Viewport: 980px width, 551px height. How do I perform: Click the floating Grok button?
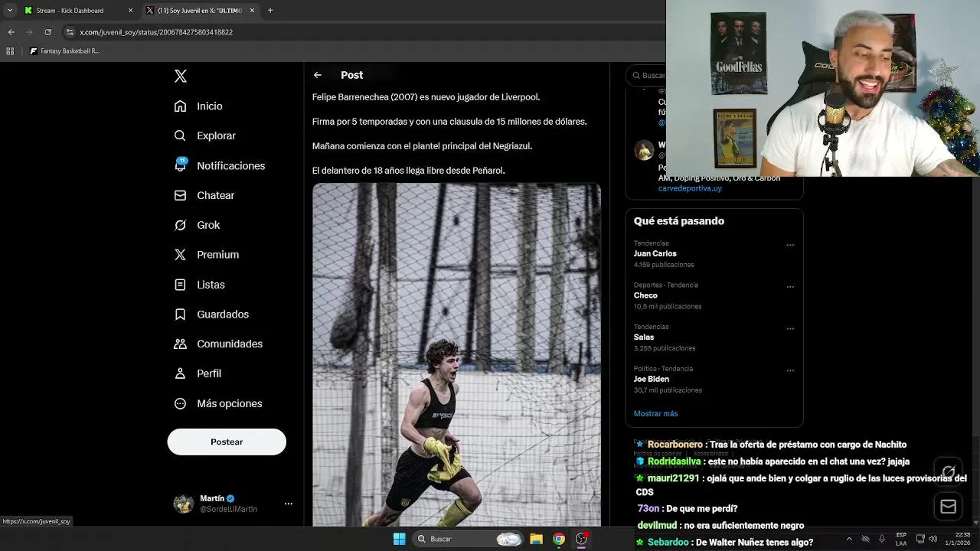949,471
